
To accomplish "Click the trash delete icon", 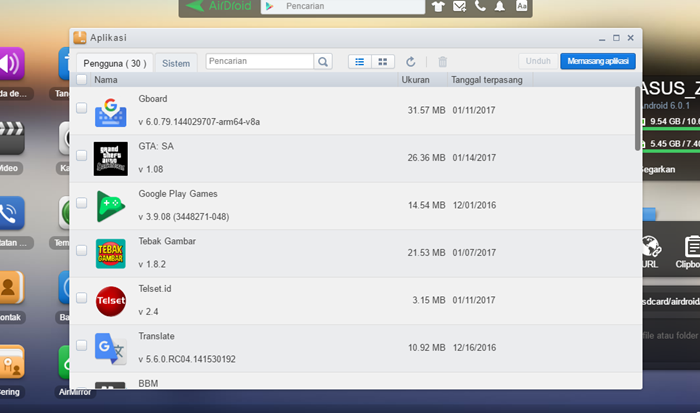I will 443,61.
